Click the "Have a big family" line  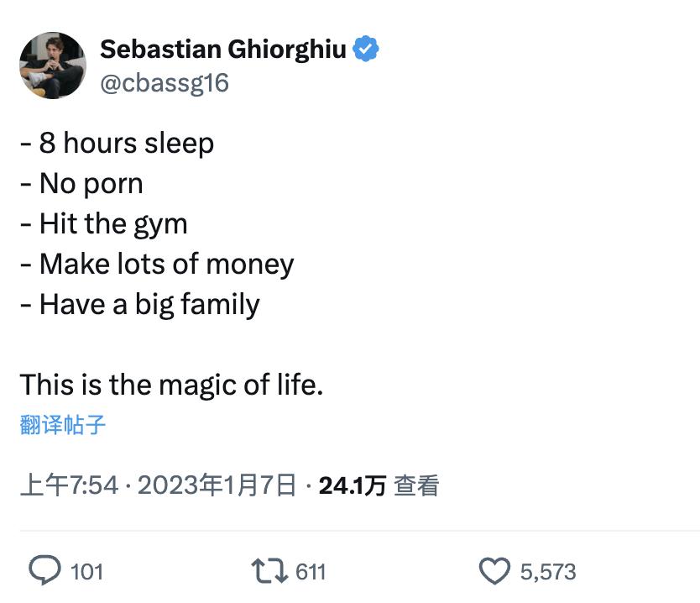(x=140, y=304)
